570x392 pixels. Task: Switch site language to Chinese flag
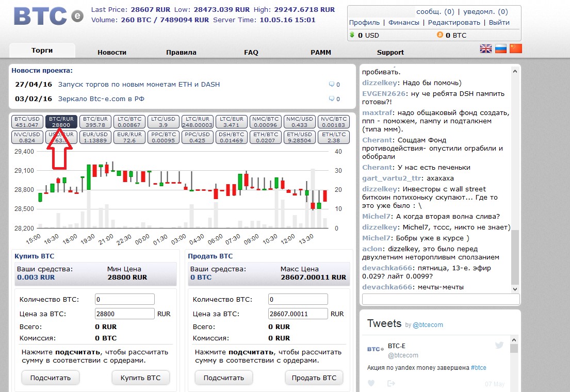(515, 48)
